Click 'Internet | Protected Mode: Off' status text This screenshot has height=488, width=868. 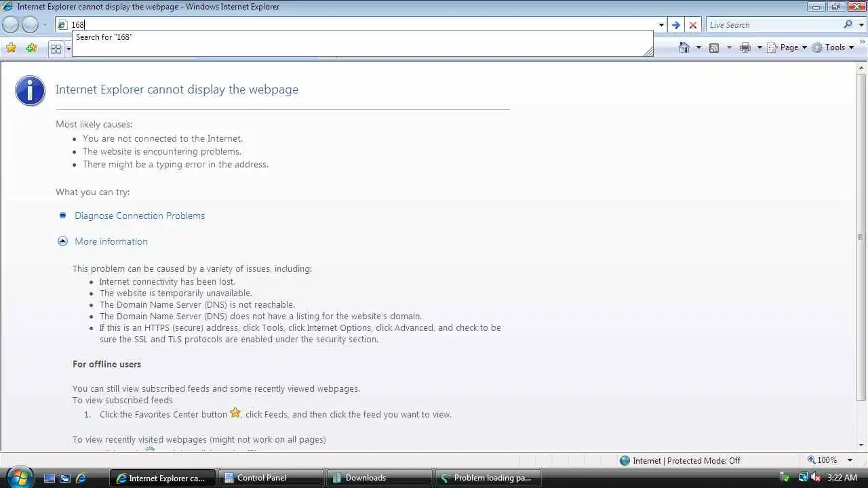(x=686, y=460)
